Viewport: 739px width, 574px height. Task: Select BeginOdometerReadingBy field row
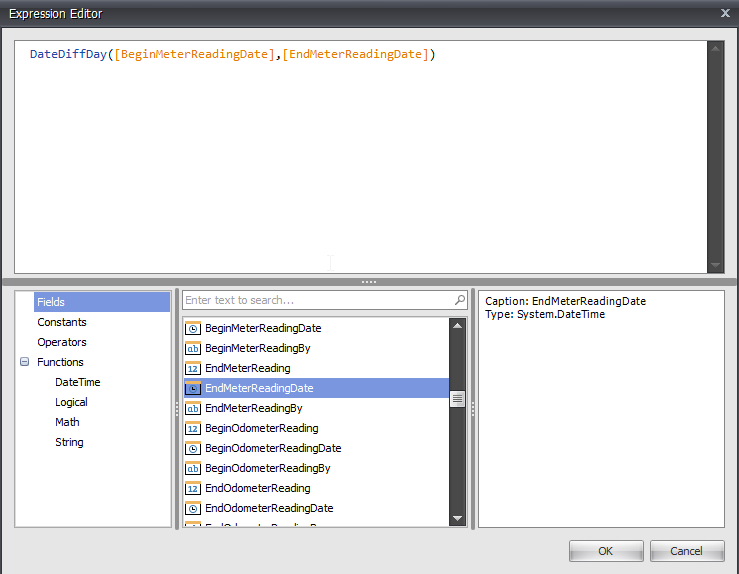(316, 468)
